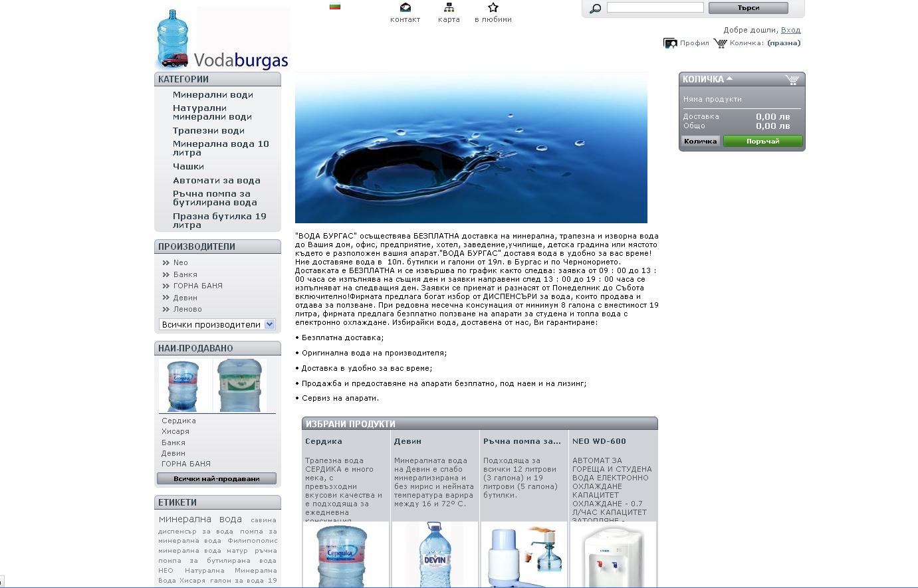The image size is (918, 588).
Task: Click the hand pump product image
Action: click(x=524, y=555)
